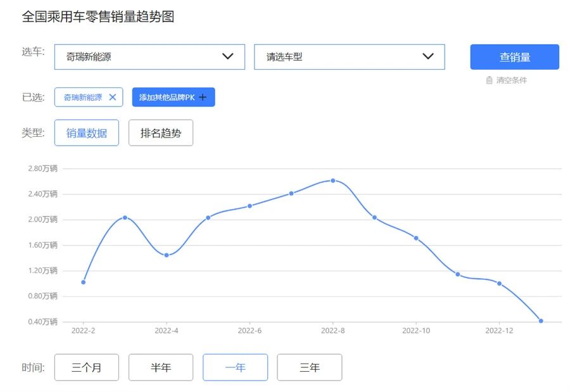Select the 三个月 time range
The height and width of the screenshot is (392, 570).
[x=87, y=367]
